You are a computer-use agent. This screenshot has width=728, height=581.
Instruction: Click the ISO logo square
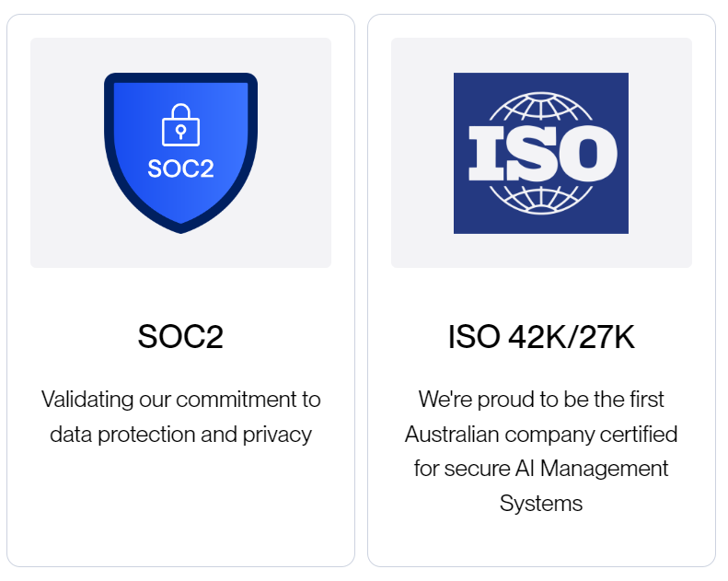[x=541, y=153]
